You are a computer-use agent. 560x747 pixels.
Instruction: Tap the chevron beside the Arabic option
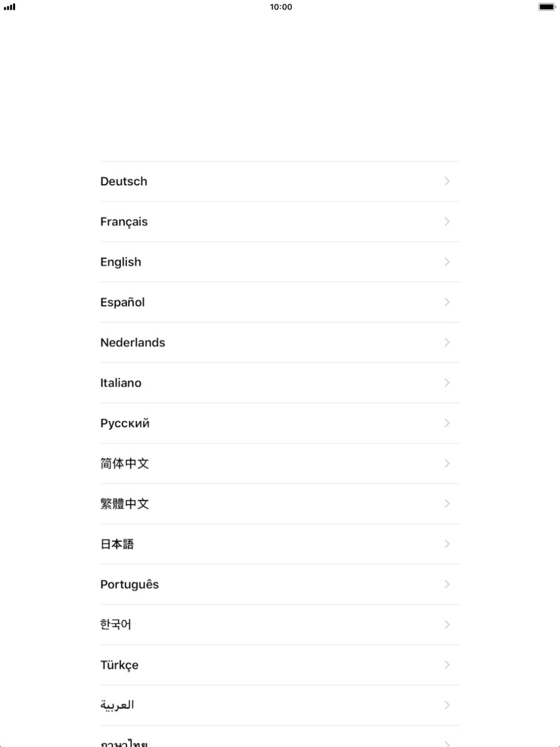[447, 705]
